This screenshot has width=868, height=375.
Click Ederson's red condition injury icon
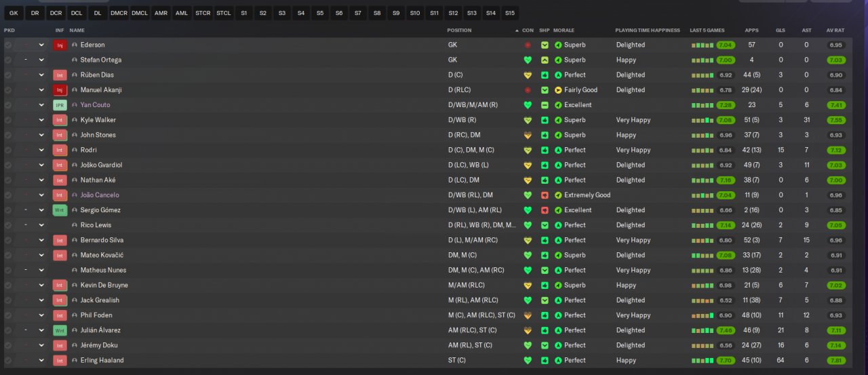528,45
